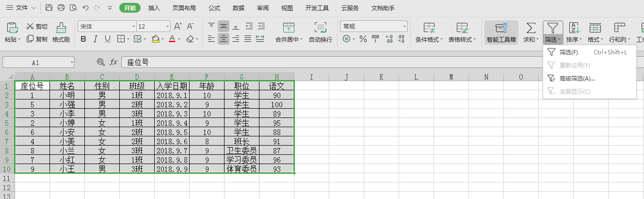This screenshot has width=644, height=199.
Task: Toggle Italic formatting
Action: 96,39
